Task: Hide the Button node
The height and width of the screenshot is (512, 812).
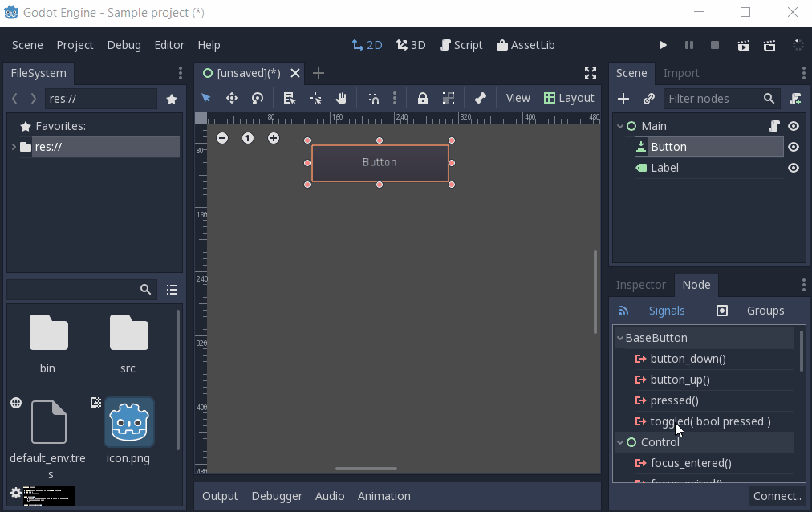Action: tap(793, 147)
